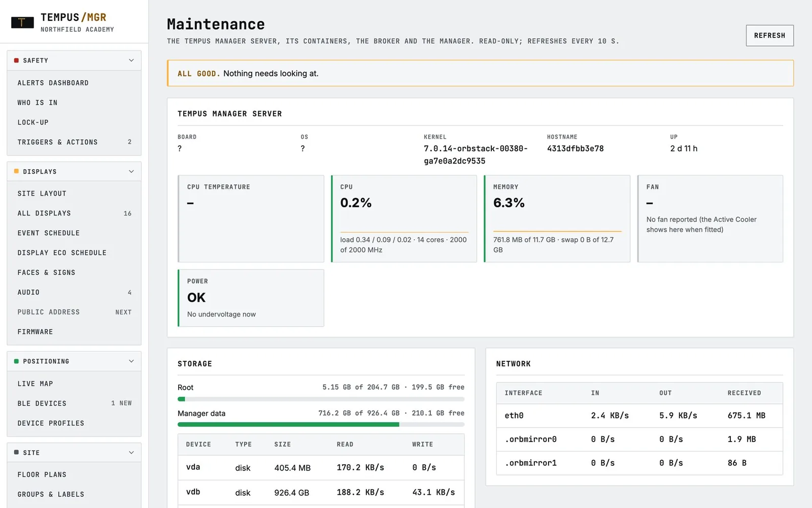Open Who Is In page
812x508 pixels.
tap(74, 103)
